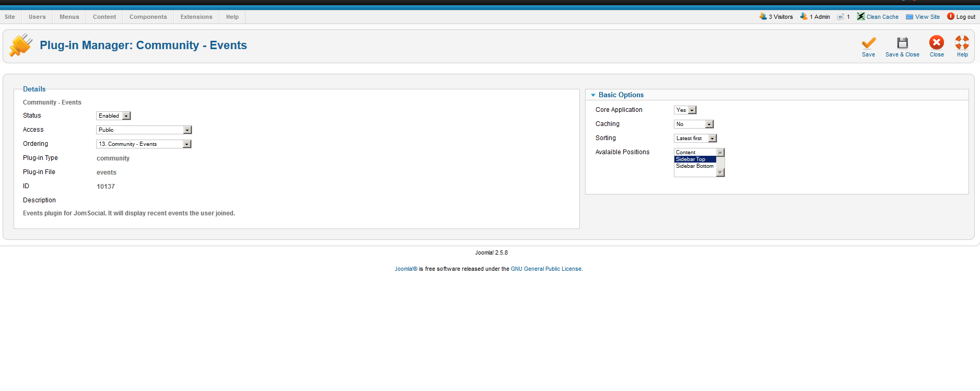980x391 pixels.
Task: Click the messages icon with count 1
Action: pyautogui.click(x=841, y=17)
